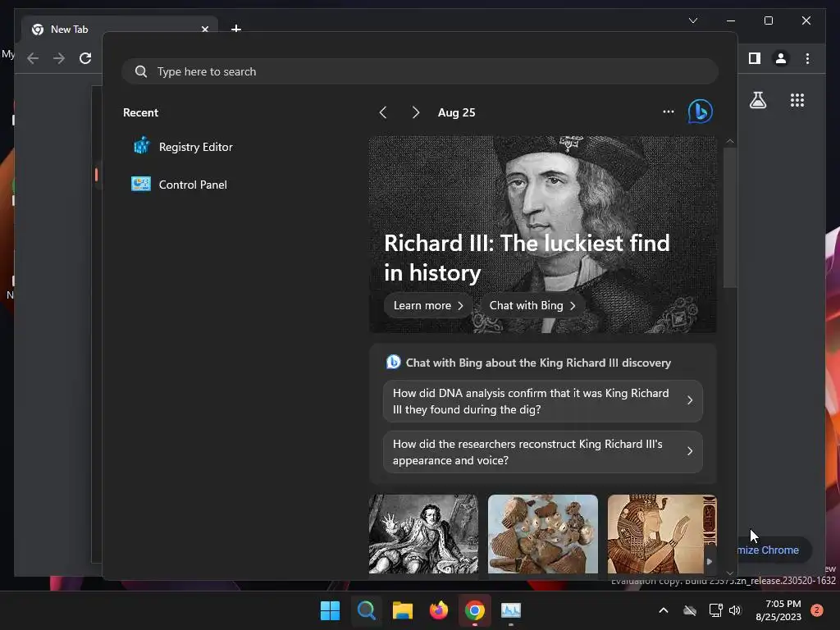840x630 pixels.
Task: Close the New Tab tab
Action: coord(204,30)
